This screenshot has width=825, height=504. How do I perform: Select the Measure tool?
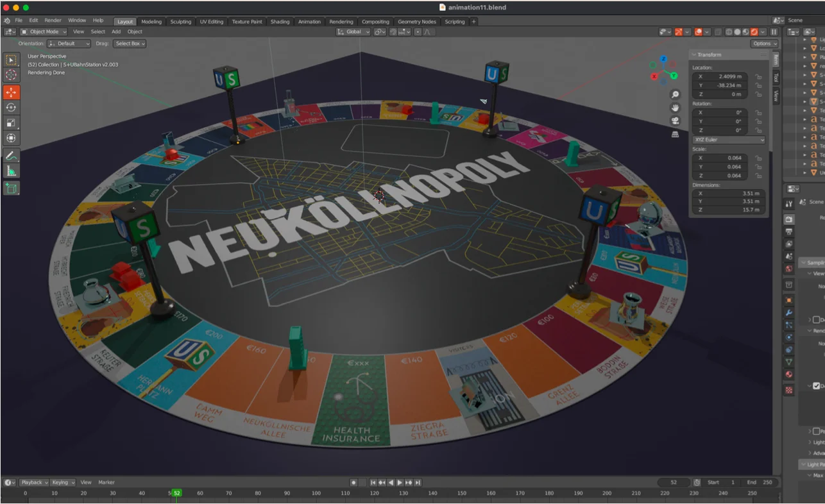click(11, 171)
